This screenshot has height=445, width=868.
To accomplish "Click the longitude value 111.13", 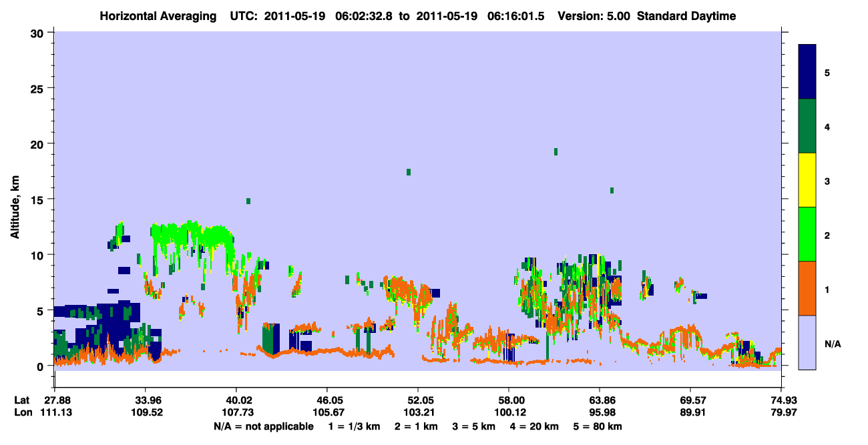I will coord(55,413).
